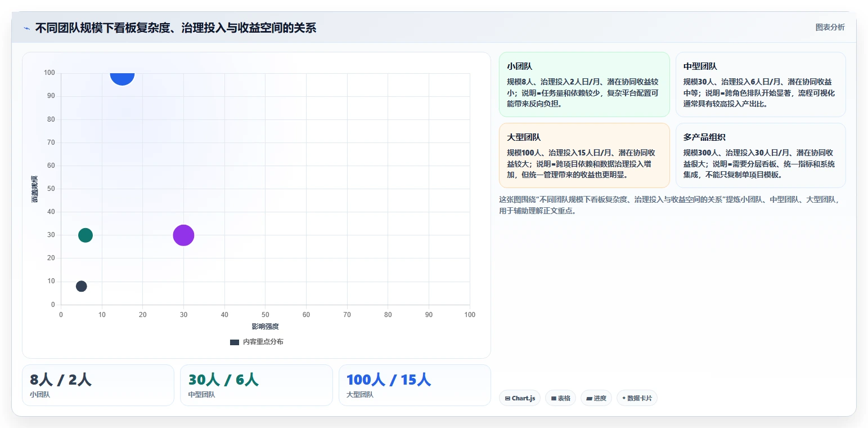
Task: Click the teal bubble on the chart
Action: [86, 235]
